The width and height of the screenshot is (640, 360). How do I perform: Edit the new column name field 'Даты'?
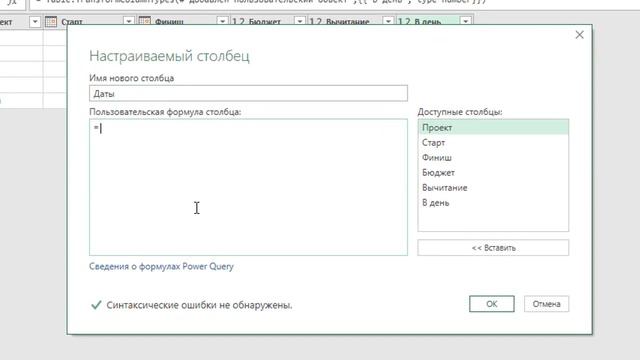(248, 93)
